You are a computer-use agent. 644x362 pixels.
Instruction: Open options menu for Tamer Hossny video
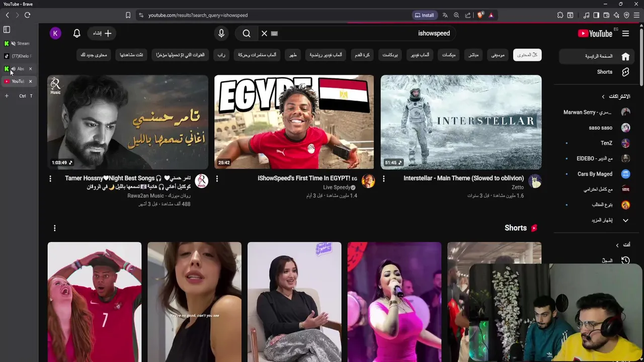click(50, 178)
